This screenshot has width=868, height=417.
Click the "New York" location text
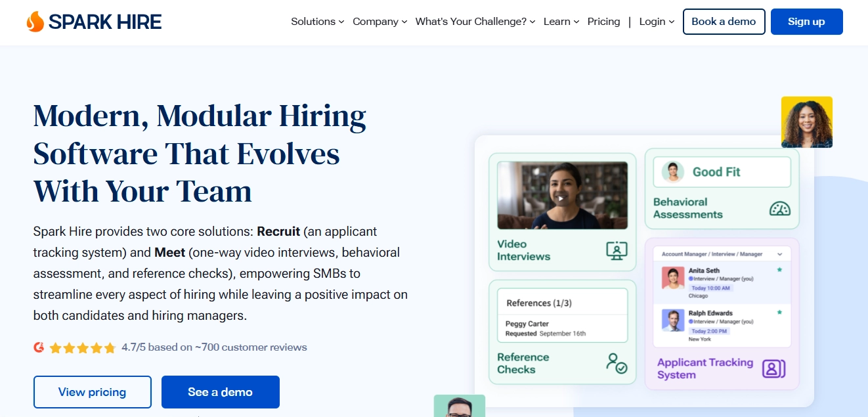700,339
